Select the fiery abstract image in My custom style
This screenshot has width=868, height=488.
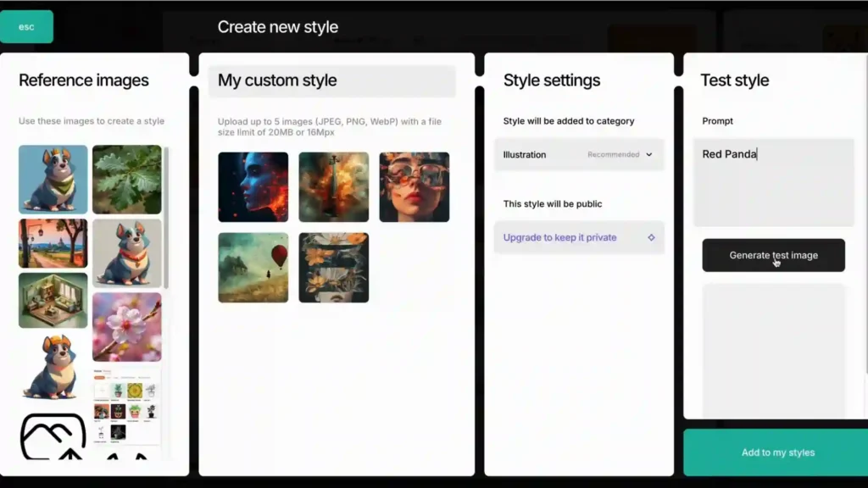334,186
